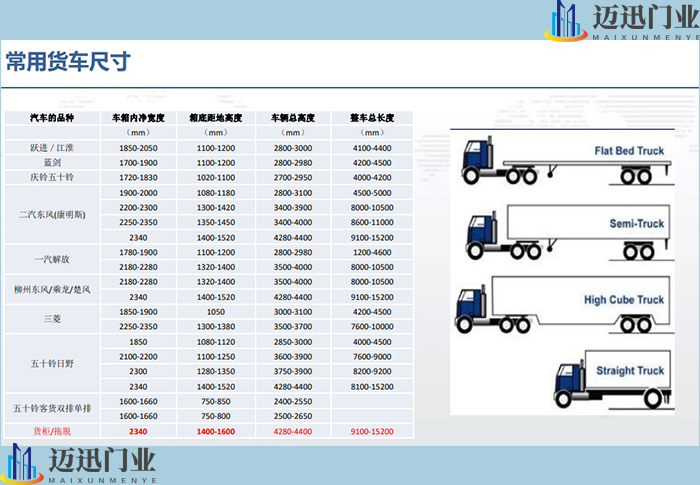This screenshot has height=485, width=700.
Task: Click the 2800-3100 total height cell
Action: 293,192
